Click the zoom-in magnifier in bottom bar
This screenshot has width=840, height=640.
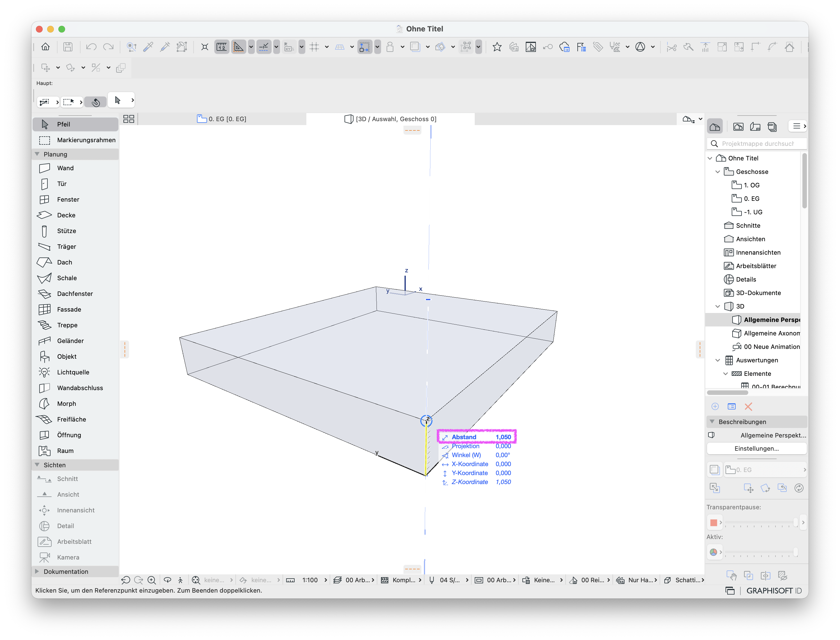pos(152,580)
